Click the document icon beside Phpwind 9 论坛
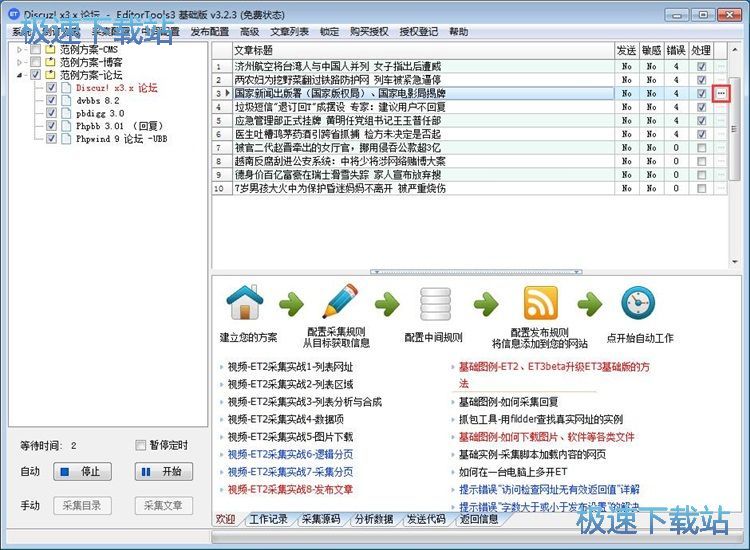The height and width of the screenshot is (550, 750). pos(66,139)
